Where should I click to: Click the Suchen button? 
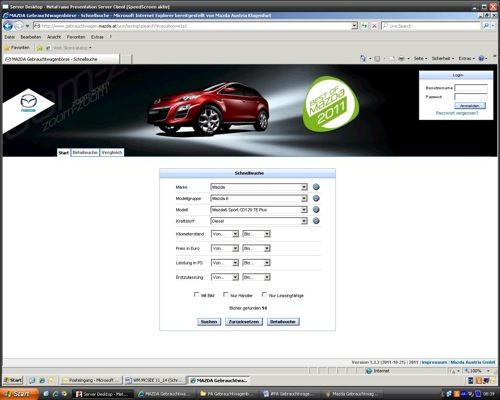point(209,322)
